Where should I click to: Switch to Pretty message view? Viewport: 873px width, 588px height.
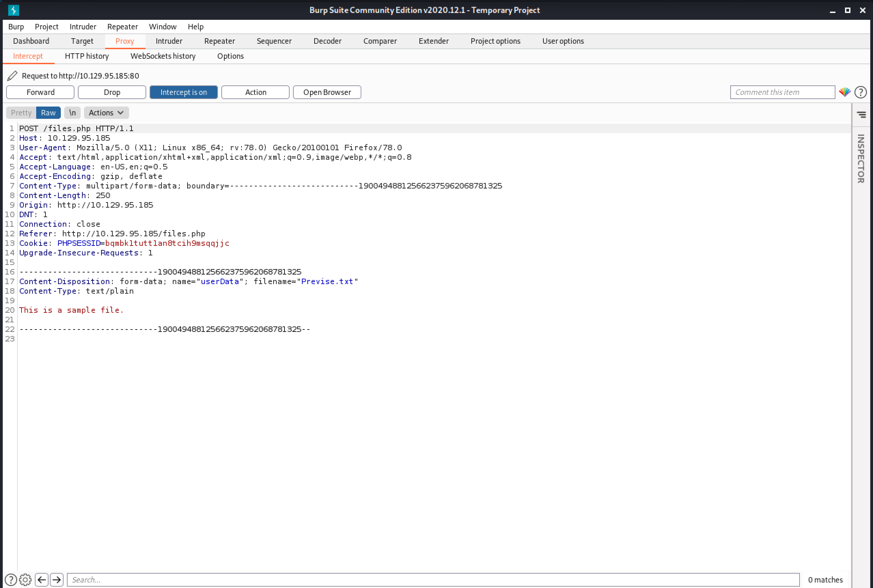[x=21, y=112]
